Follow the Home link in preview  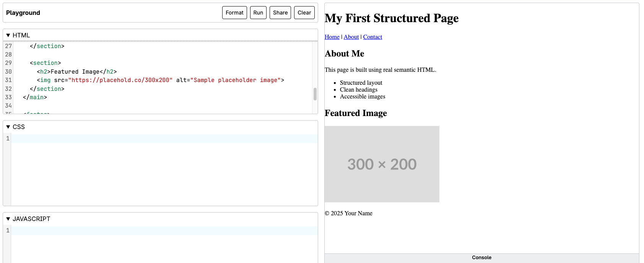tap(332, 37)
